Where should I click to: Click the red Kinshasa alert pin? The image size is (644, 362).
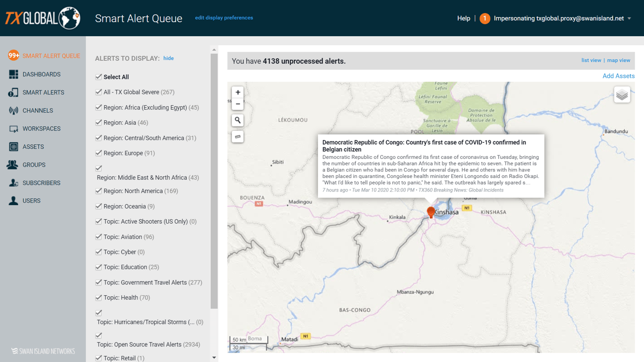[x=431, y=212]
